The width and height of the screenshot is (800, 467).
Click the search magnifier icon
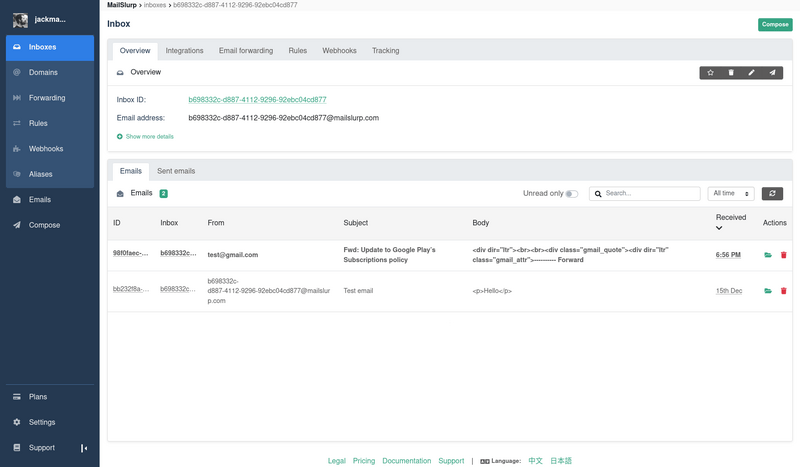(x=597, y=193)
